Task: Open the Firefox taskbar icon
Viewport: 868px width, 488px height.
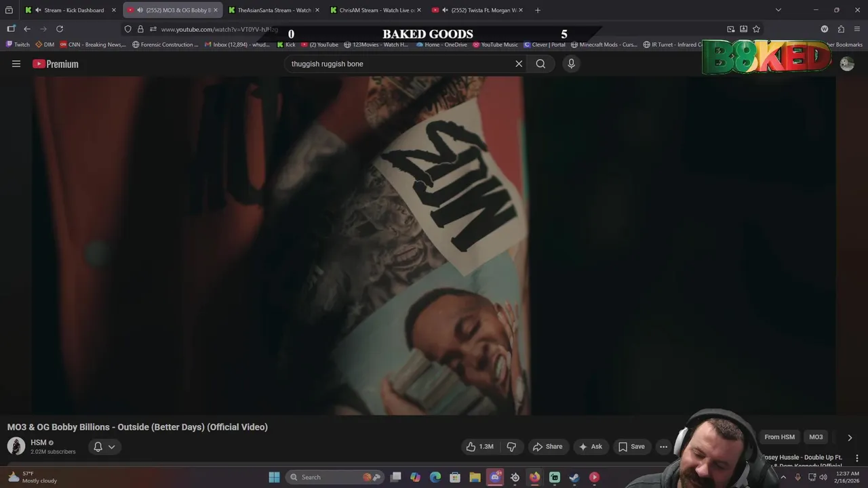Action: point(534,477)
